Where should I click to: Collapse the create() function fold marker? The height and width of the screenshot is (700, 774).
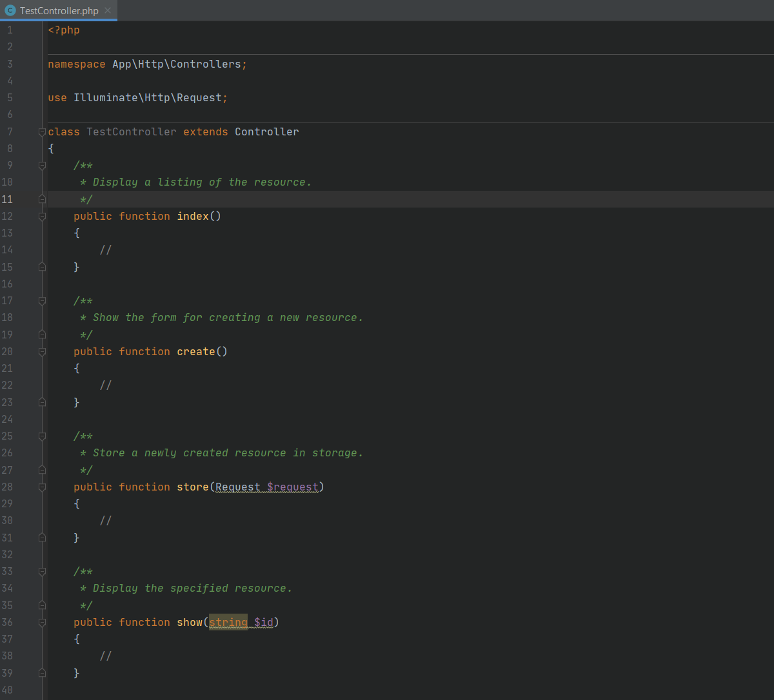[x=42, y=352]
